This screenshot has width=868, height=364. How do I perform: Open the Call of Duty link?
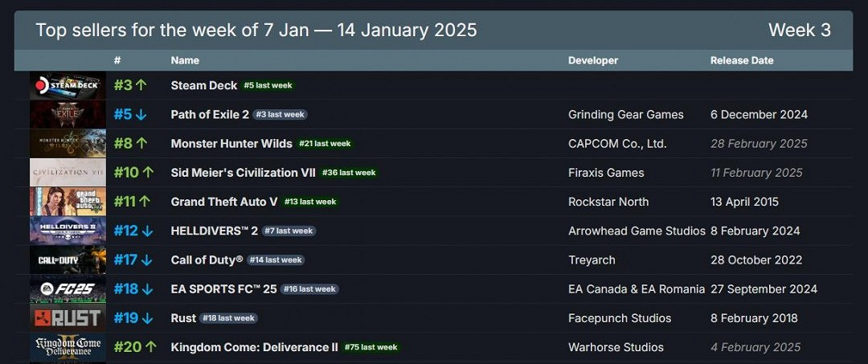coord(207,260)
